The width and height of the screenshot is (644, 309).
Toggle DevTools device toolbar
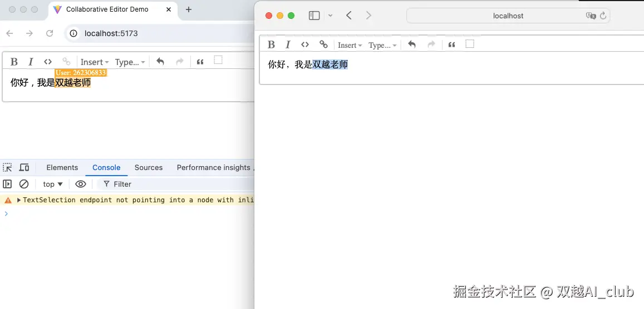24,167
